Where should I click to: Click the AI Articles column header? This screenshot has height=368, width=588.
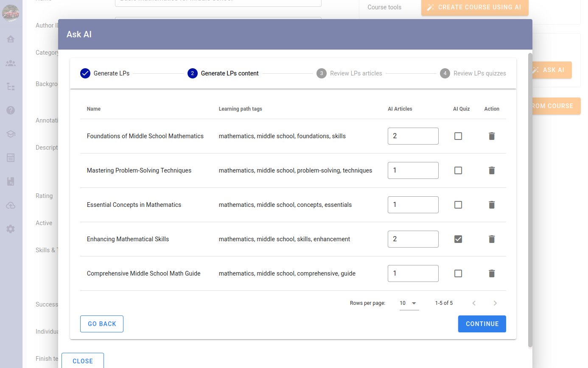click(400, 109)
